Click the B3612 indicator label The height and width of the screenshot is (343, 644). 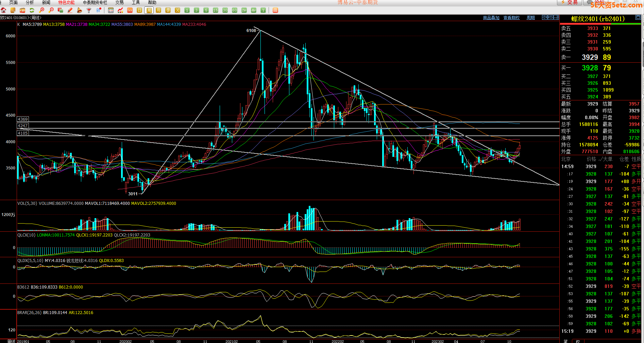point(23,287)
